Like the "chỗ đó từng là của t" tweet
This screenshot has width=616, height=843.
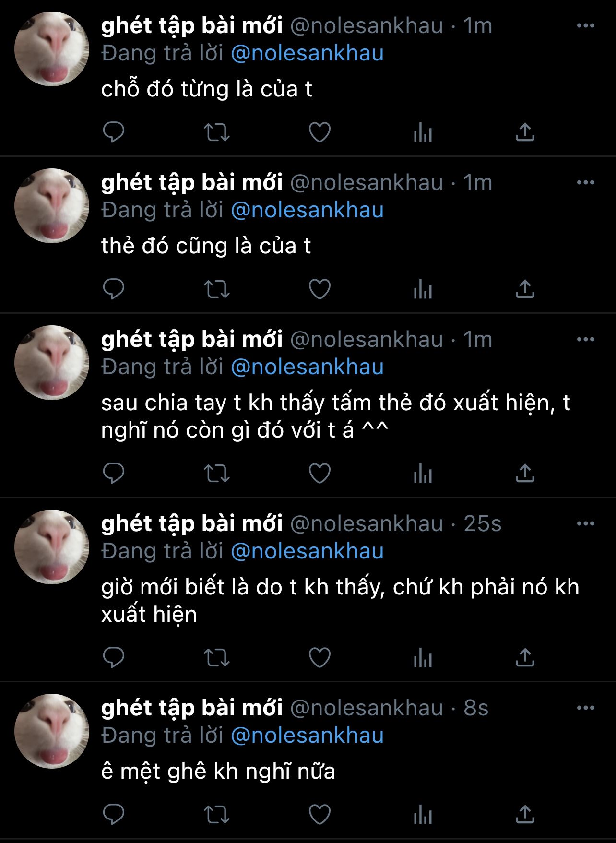click(x=320, y=132)
